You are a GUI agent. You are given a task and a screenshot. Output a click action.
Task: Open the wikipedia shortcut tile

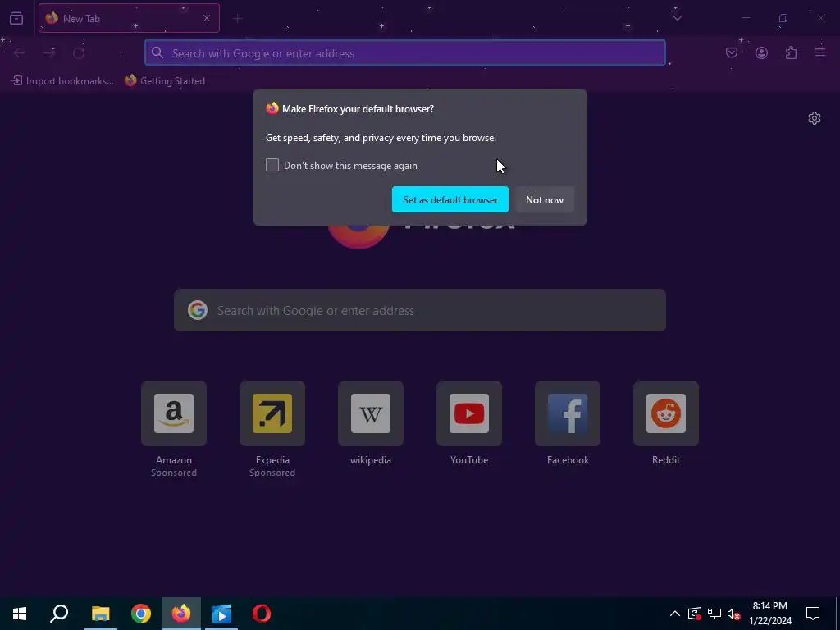pos(371,413)
